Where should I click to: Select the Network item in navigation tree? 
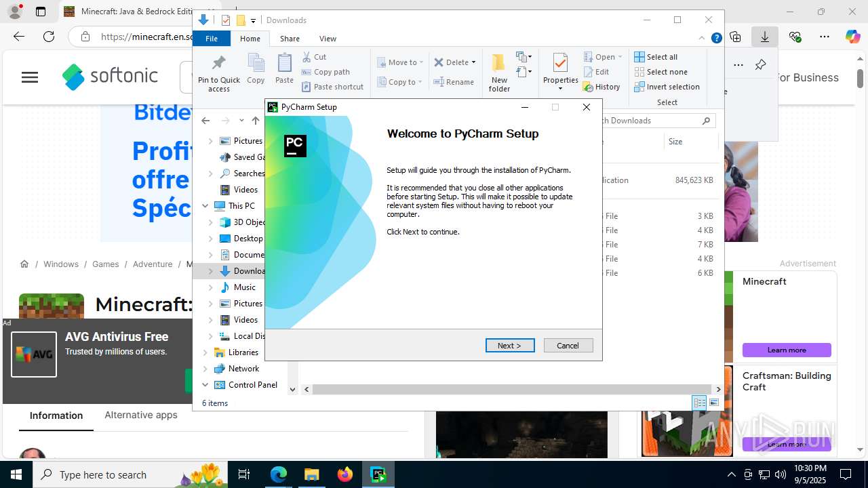(243, 369)
